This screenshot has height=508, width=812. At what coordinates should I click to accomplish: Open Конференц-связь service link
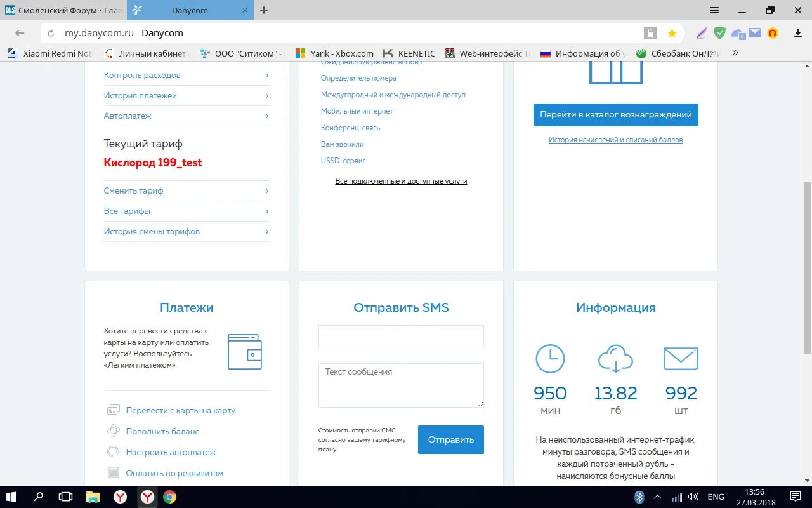(x=351, y=128)
